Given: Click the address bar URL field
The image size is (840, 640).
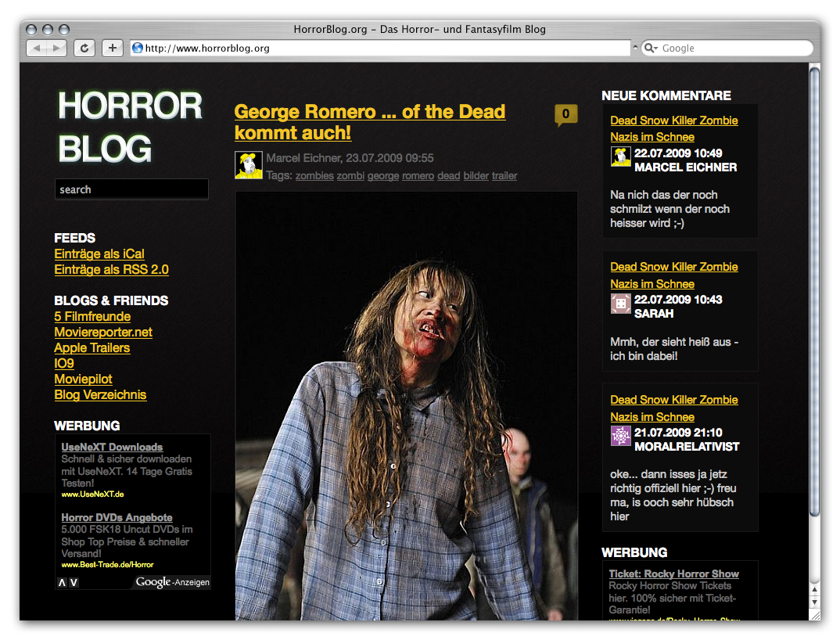Looking at the screenshot, I should coord(380,48).
